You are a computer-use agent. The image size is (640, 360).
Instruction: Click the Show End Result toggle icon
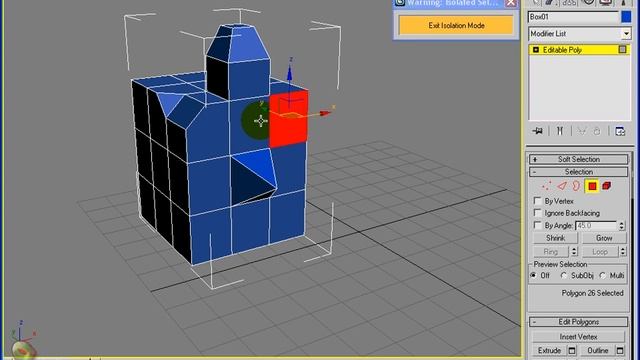click(560, 131)
